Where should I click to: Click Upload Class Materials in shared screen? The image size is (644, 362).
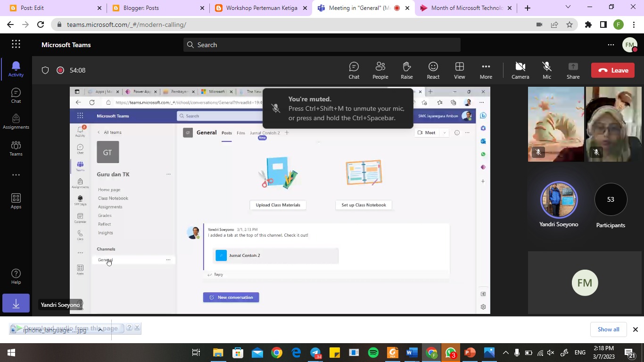tap(278, 205)
